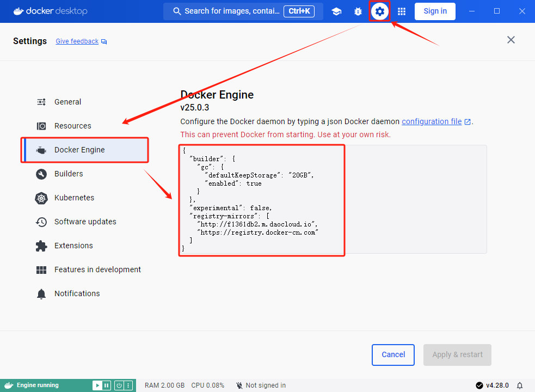Image resolution: width=535 pixels, height=392 pixels.
Task: Close the Settings page with the X
Action: tap(511, 40)
